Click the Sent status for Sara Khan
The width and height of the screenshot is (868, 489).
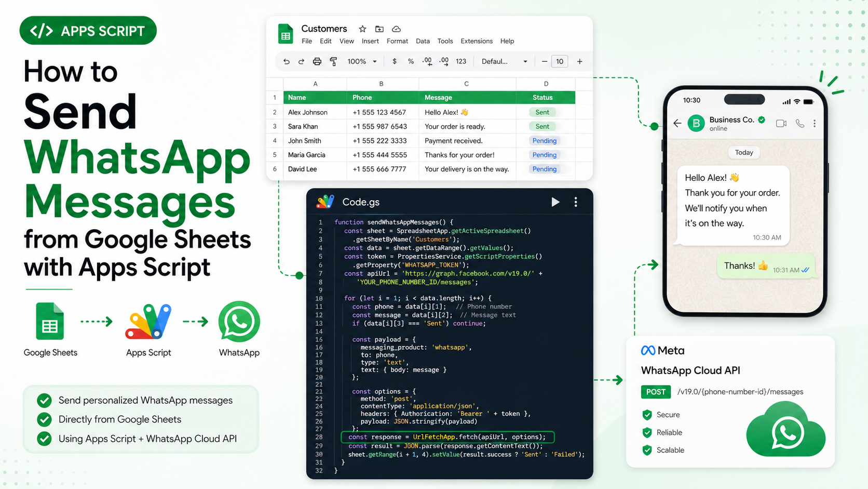pos(542,126)
